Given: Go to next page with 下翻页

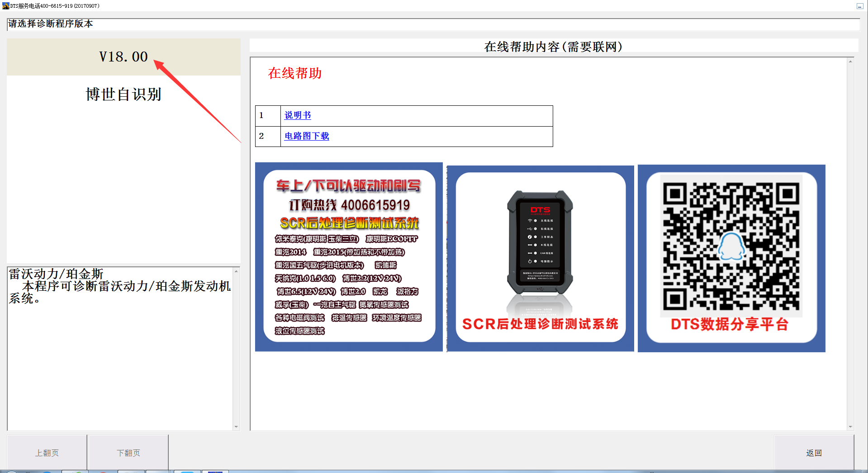Looking at the screenshot, I should click(128, 453).
